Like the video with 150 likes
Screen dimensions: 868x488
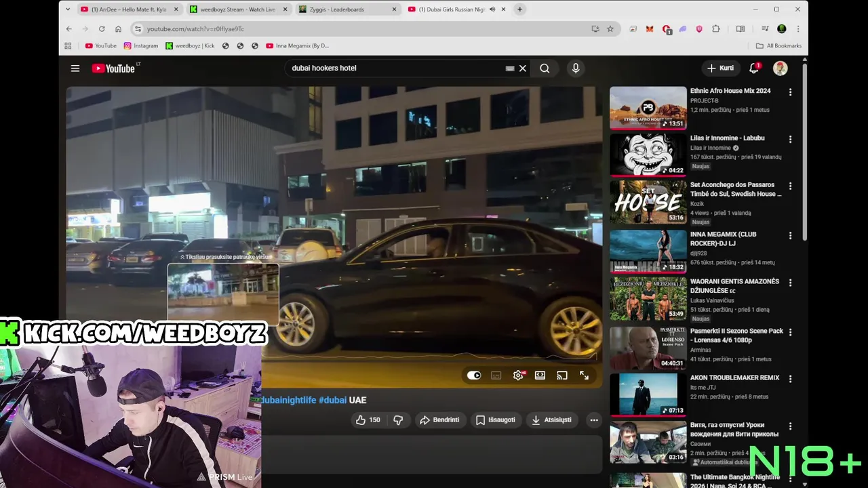[x=368, y=420]
